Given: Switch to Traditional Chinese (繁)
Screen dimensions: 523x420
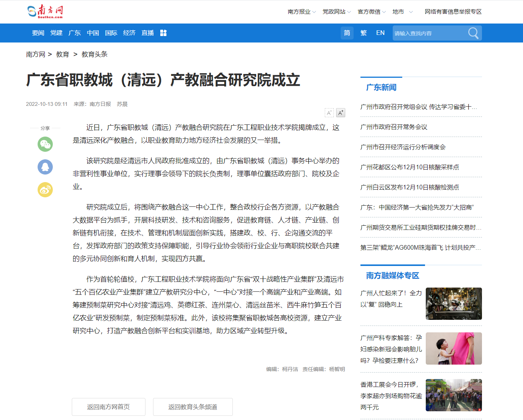Looking at the screenshot, I should pyautogui.click(x=363, y=33).
